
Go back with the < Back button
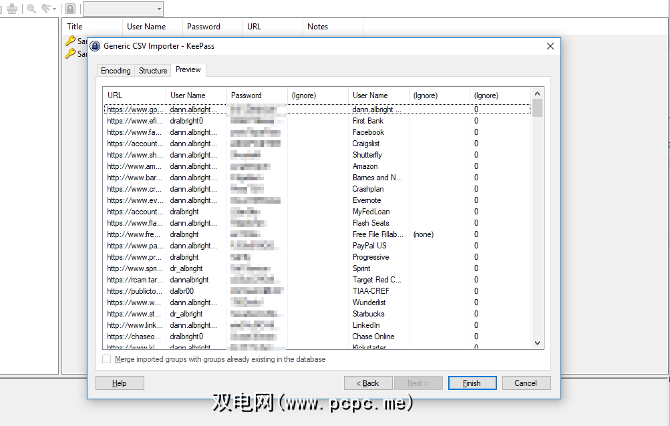(x=368, y=383)
